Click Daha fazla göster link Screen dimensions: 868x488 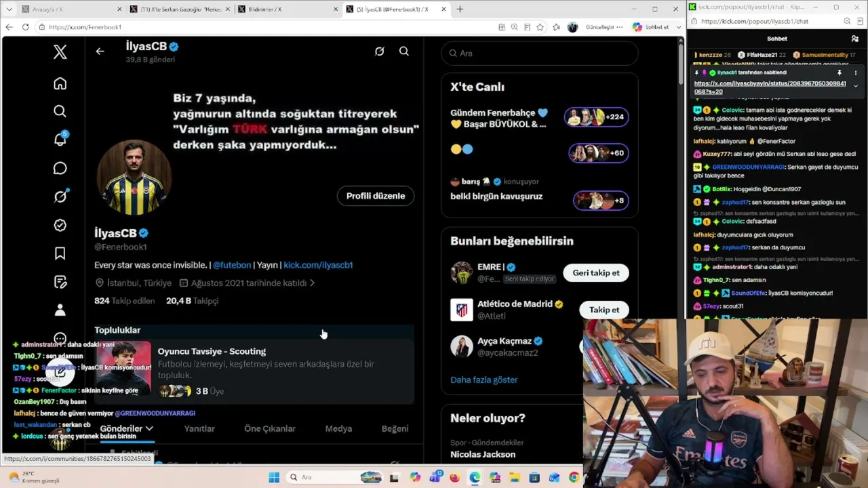[484, 380]
